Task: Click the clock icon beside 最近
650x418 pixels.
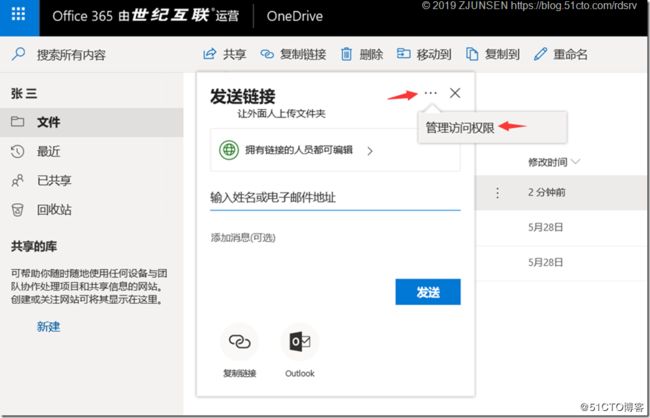Action: (x=17, y=151)
